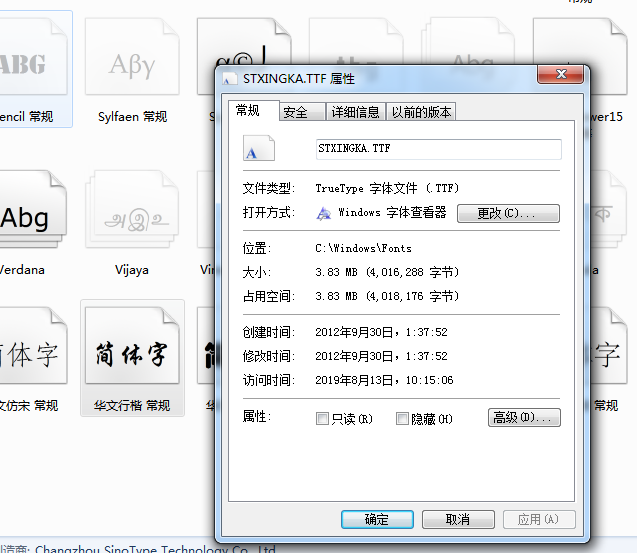The width and height of the screenshot is (637, 553).
Task: Click the 修改时间 2012年9月30日 value
Action: pyautogui.click(x=381, y=356)
